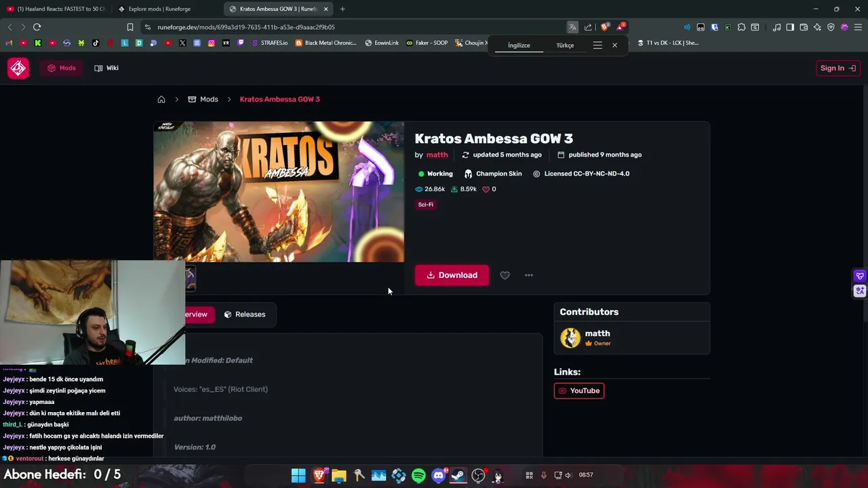This screenshot has height=488, width=868.
Task: Open the STRAFES.io bookmark
Action: [x=269, y=43]
